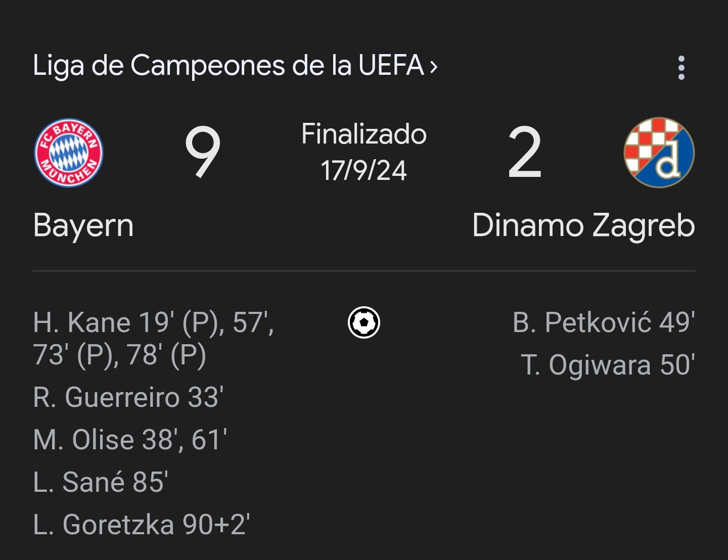Select T. Ogiwara 50' goal entry
728x560 pixels.
tap(608, 365)
